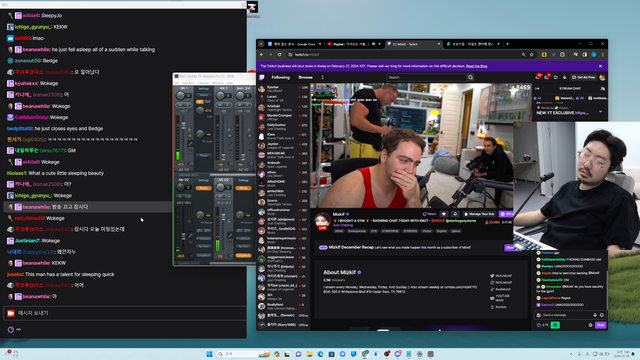The width and height of the screenshot is (640, 360).
Task: Open the browser tab search dropdown
Action: coord(261,44)
